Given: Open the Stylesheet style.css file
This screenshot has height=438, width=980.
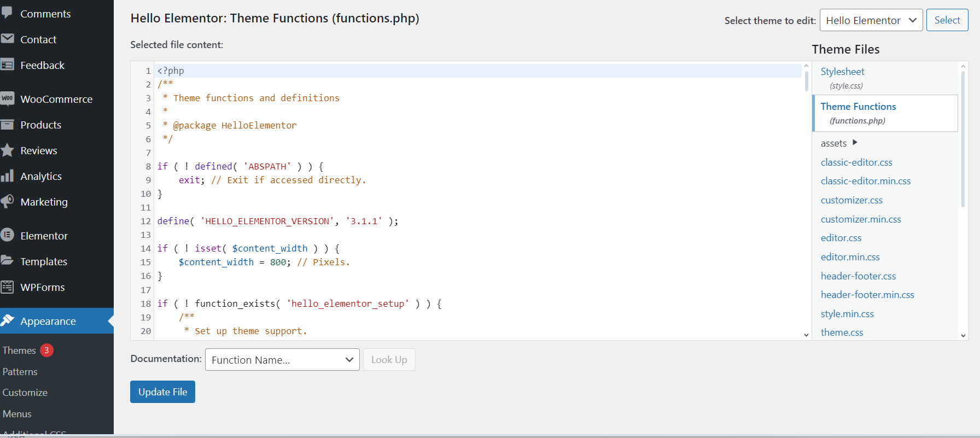Looking at the screenshot, I should 842,78.
